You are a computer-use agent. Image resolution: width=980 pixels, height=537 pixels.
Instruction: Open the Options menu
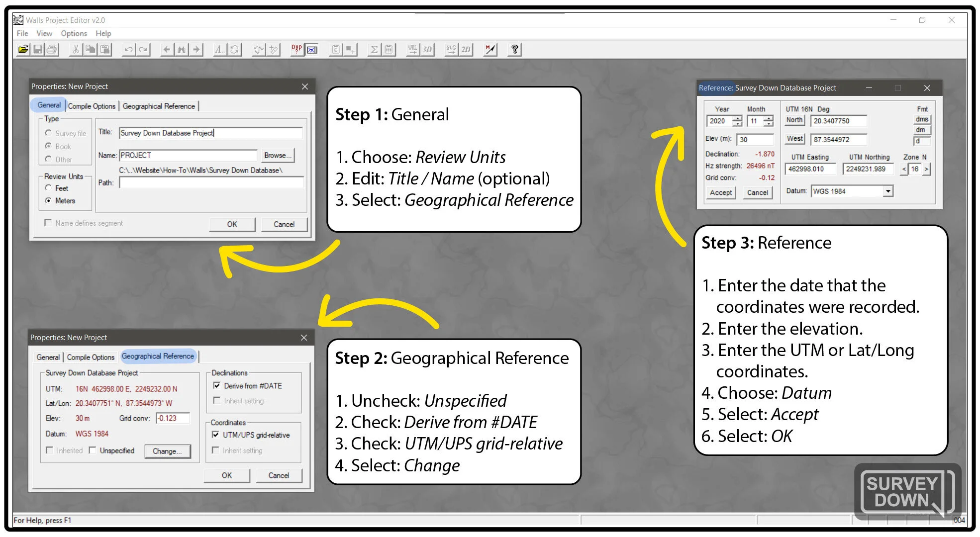74,33
